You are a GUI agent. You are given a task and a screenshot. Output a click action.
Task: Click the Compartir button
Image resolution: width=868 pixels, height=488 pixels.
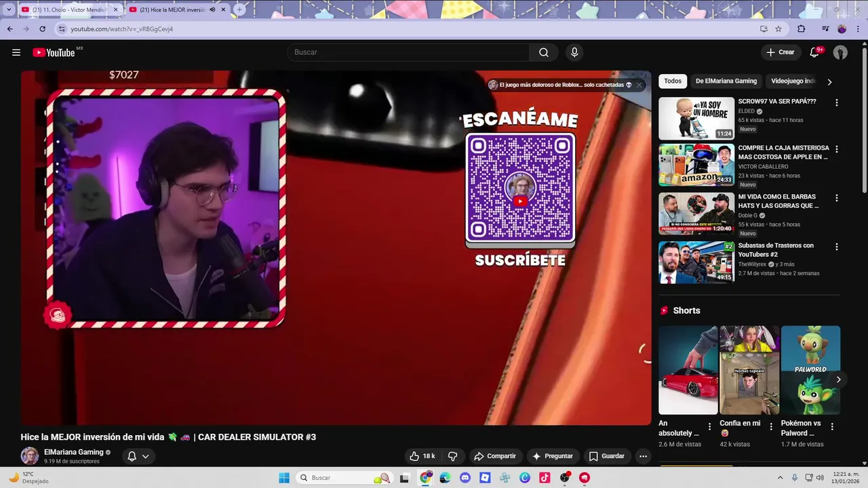click(x=495, y=456)
